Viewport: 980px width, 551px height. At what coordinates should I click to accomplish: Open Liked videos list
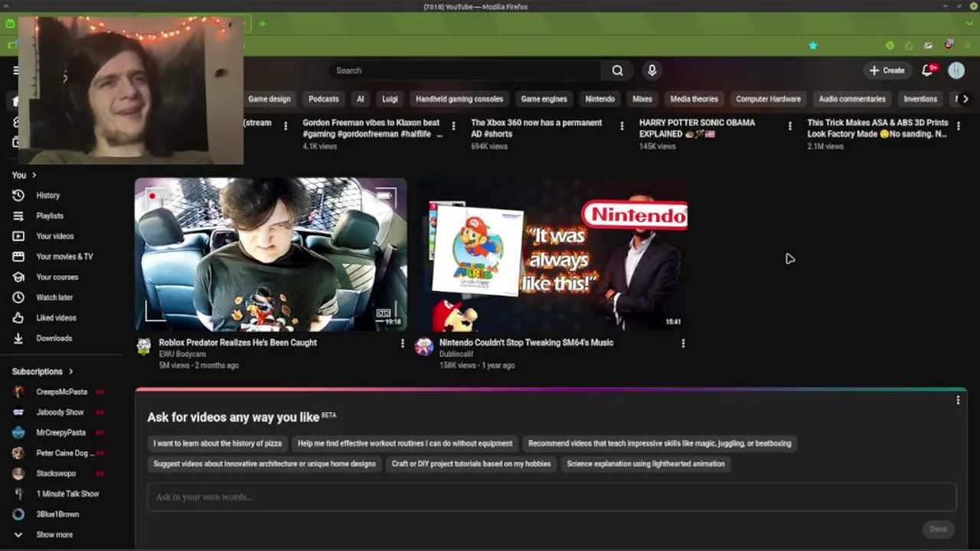56,318
